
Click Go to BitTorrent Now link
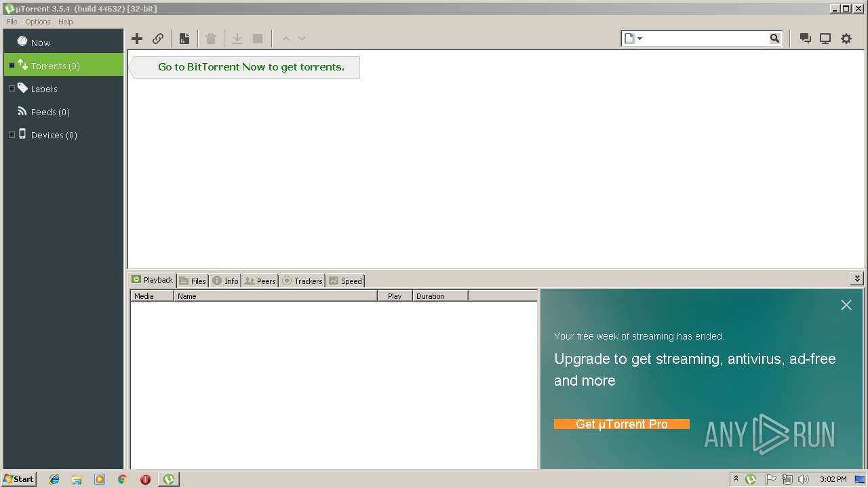point(251,67)
